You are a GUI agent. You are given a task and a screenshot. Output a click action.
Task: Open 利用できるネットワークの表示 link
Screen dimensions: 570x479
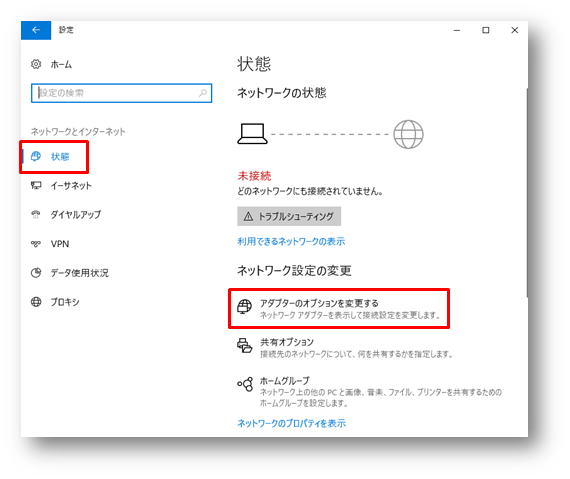click(291, 241)
